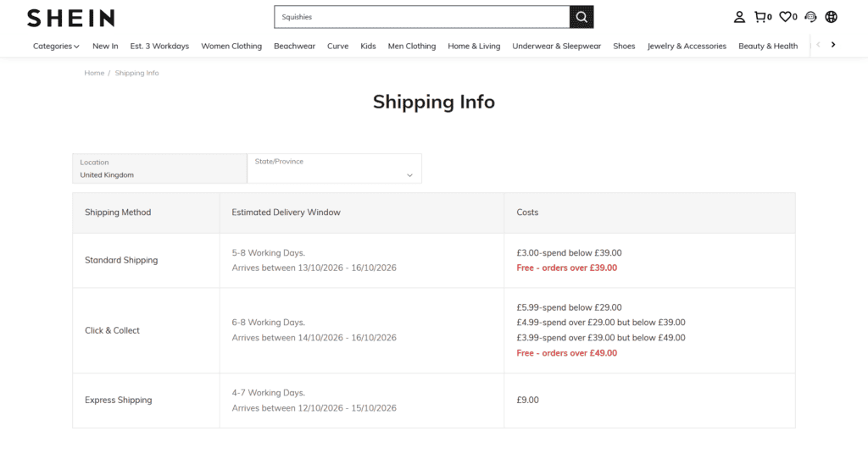The image size is (868, 453).
Task: Click the next arrow in category navigation
Action: (833, 45)
